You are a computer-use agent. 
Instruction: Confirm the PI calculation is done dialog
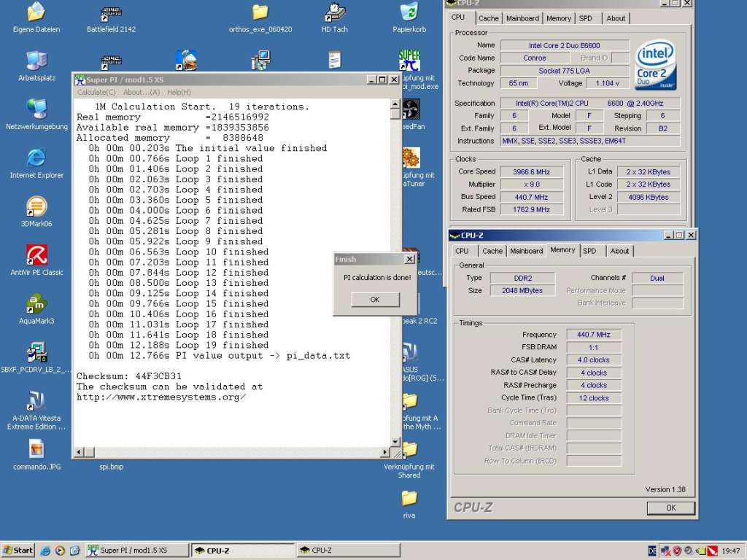click(x=375, y=300)
